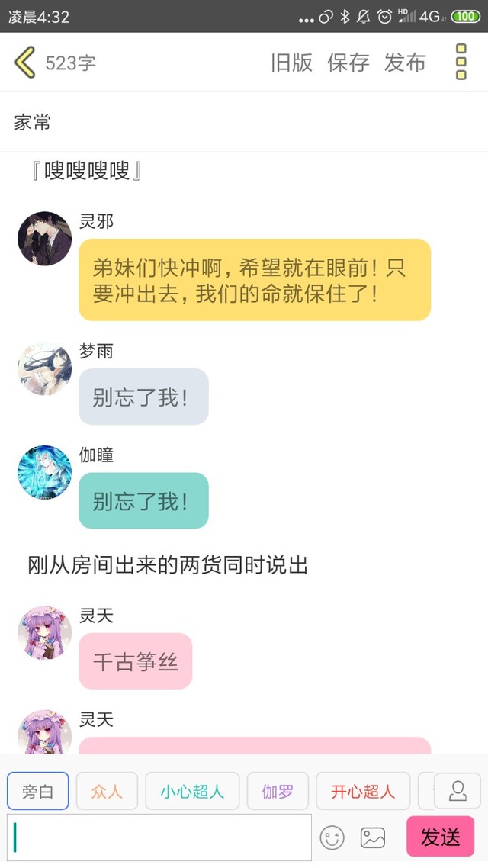Switch speaker to 小心超人
Viewport: 488px width, 868px height.
click(192, 791)
